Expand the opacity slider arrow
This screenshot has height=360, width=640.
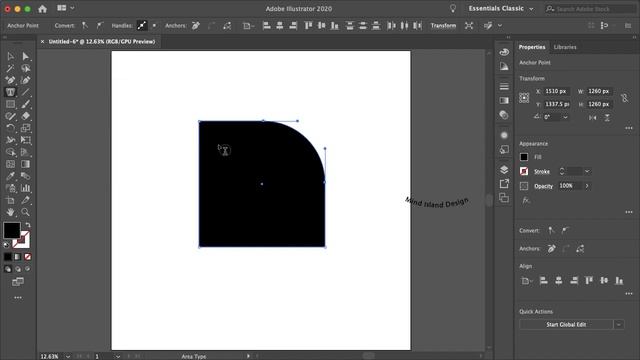tap(587, 186)
